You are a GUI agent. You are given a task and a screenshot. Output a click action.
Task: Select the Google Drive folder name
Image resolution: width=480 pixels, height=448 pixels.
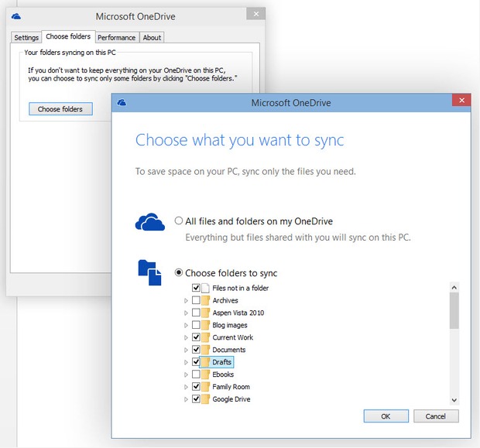pos(231,399)
